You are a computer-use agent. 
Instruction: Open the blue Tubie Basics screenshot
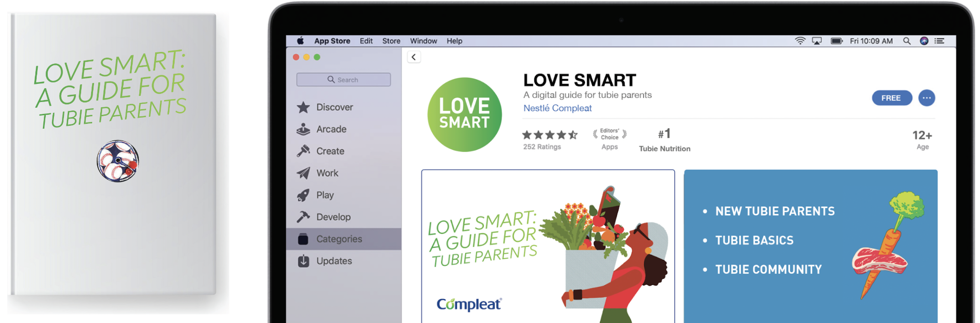pyautogui.click(x=811, y=246)
